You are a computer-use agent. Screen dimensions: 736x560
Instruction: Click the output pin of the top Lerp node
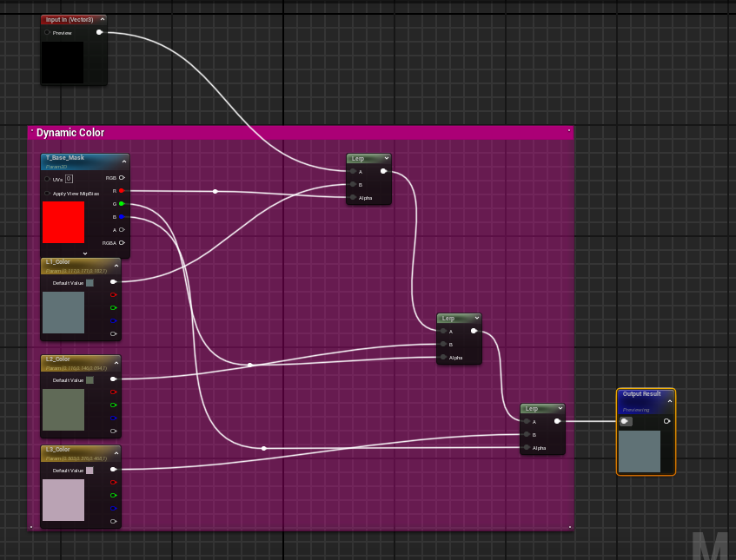click(383, 171)
